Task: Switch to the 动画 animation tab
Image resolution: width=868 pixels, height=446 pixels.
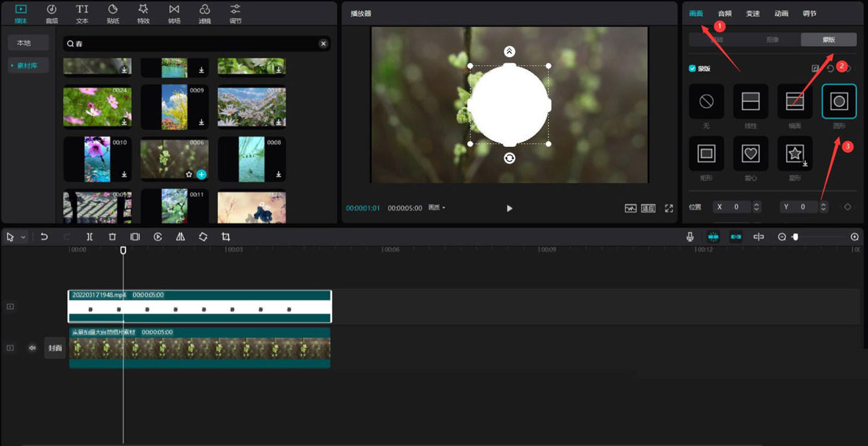Action: pos(781,13)
